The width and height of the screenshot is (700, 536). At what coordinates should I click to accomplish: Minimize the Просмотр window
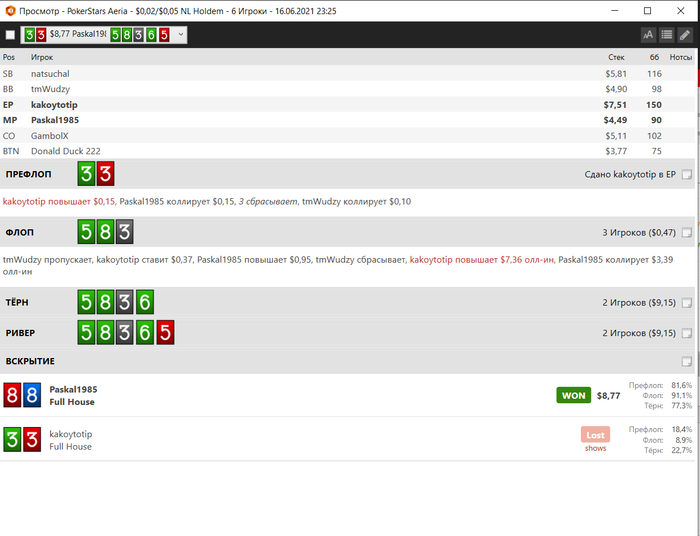pos(615,11)
